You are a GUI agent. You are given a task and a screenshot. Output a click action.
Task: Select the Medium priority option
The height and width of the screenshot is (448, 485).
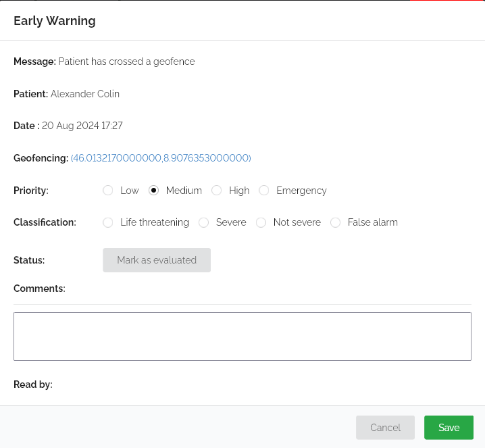click(x=153, y=191)
